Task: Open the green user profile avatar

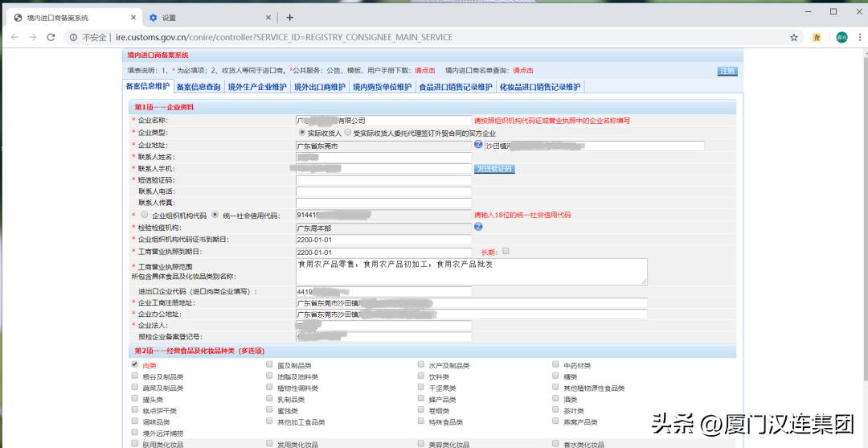Action: (841, 37)
